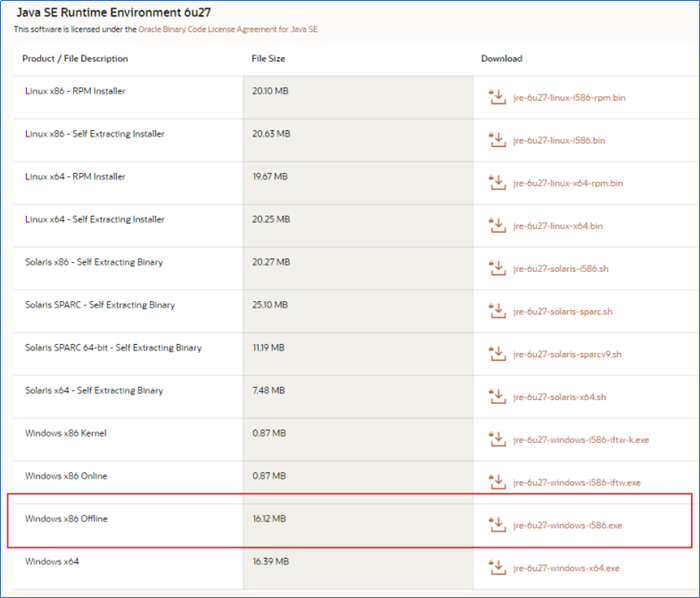700x598 pixels.
Task: Click download icon for jre-6u27-linux-i586.bin
Action: 497,140
